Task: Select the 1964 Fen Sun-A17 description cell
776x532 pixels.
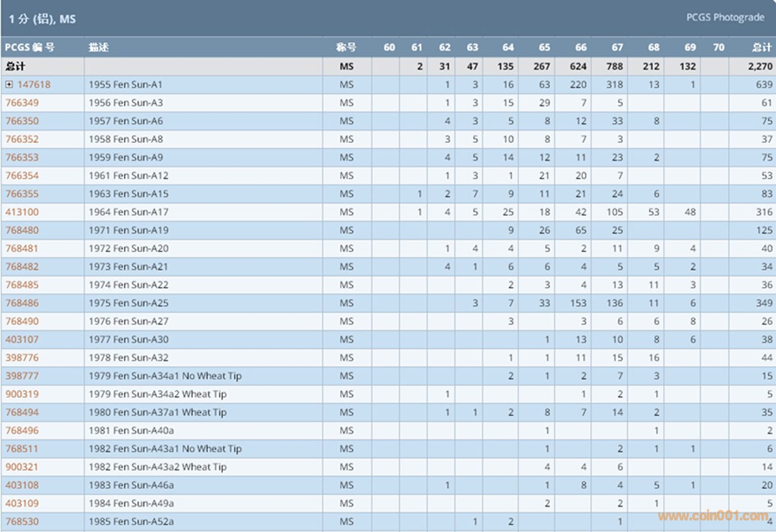Action: [x=128, y=212]
